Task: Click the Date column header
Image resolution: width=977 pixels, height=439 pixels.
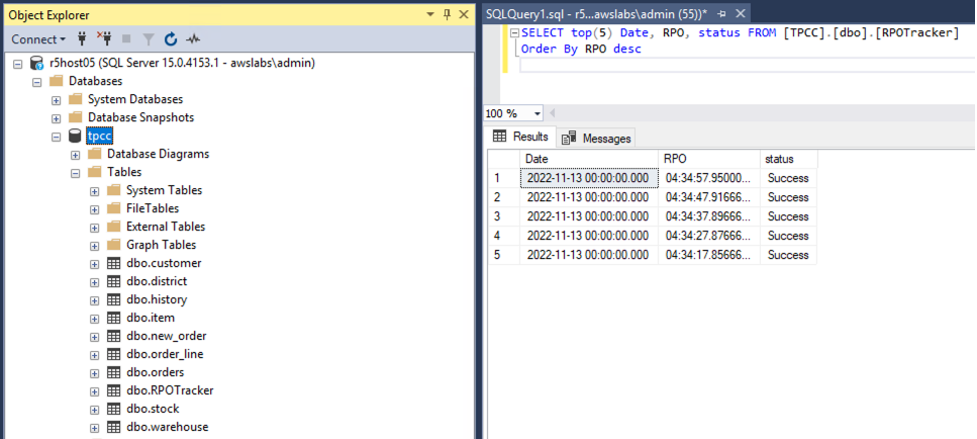Action: 589,159
